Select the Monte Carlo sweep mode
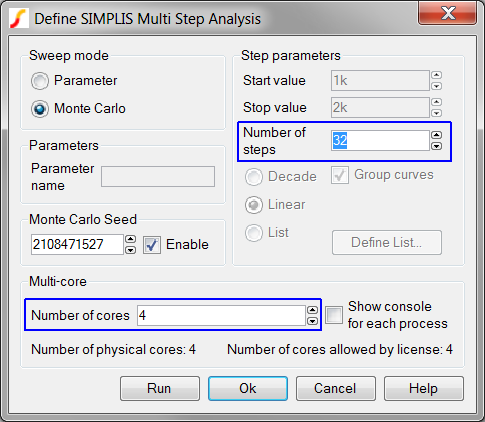This screenshot has height=422, width=485. (x=40, y=109)
